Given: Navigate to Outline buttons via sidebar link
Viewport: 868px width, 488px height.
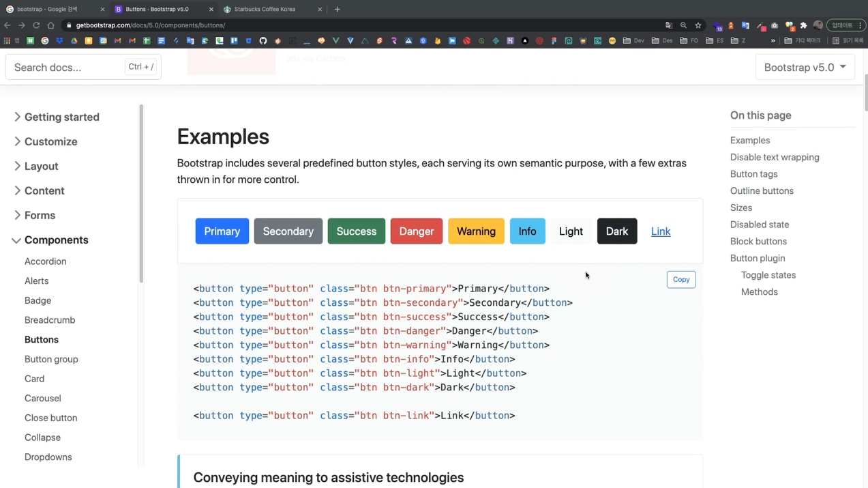Looking at the screenshot, I should click(x=762, y=190).
